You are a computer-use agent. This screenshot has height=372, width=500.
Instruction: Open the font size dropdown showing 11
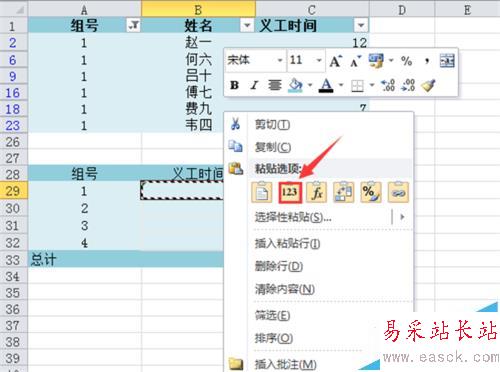(x=319, y=60)
